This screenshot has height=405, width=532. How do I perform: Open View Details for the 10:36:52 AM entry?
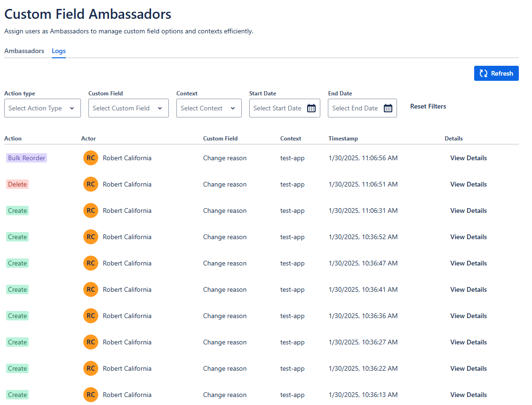pyautogui.click(x=468, y=237)
